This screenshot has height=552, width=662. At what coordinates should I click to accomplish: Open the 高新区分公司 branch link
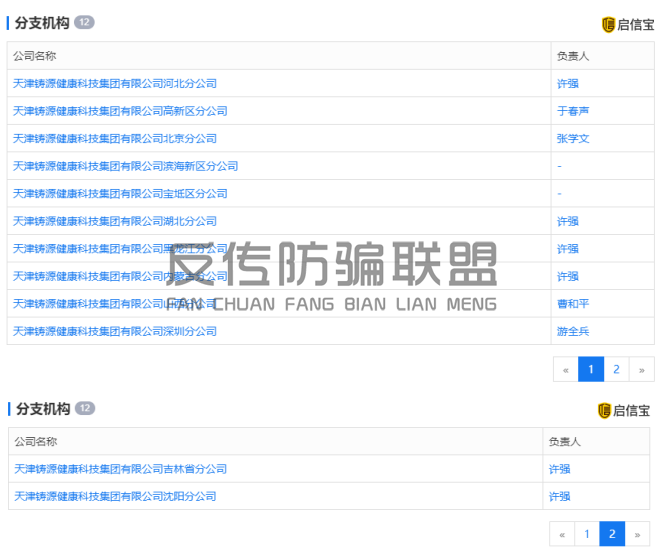[120, 111]
